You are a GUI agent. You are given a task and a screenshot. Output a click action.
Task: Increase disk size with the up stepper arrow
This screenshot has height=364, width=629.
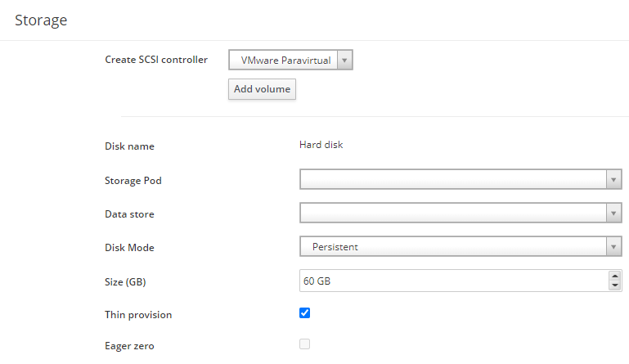click(615, 276)
